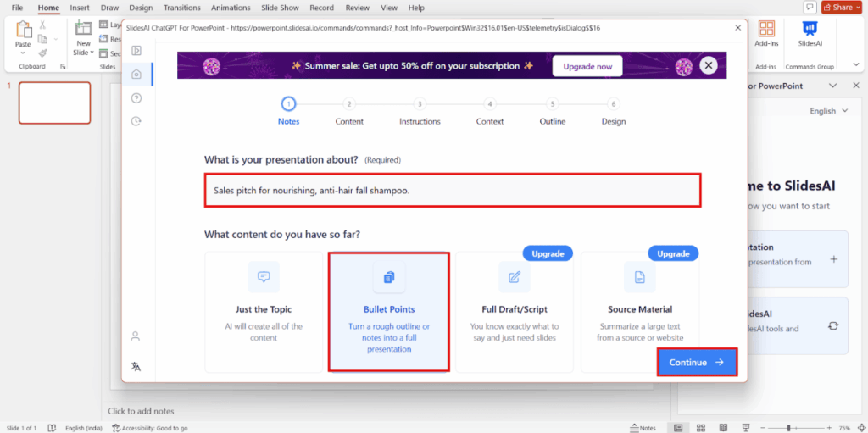
Task: Click the Upgrade now button
Action: [587, 66]
